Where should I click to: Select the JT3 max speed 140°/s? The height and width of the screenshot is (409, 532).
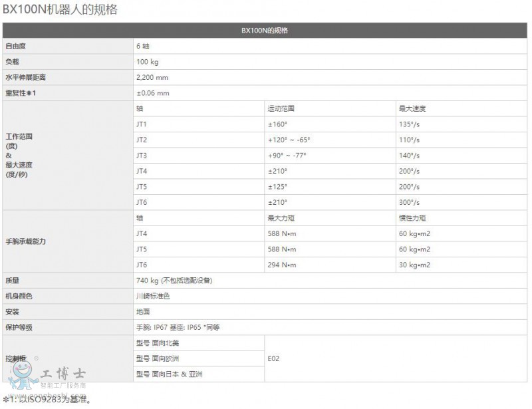coord(409,155)
